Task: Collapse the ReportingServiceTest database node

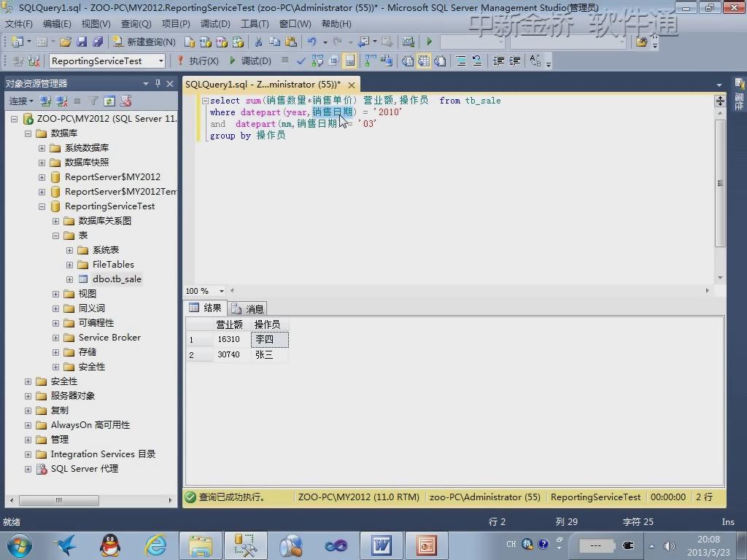Action: 42,206
